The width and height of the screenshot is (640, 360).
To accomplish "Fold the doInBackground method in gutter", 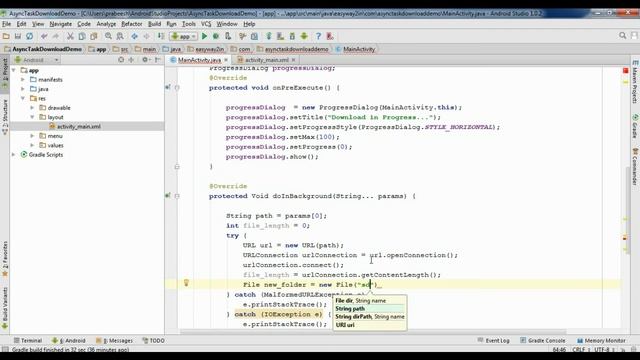I will click(177, 196).
